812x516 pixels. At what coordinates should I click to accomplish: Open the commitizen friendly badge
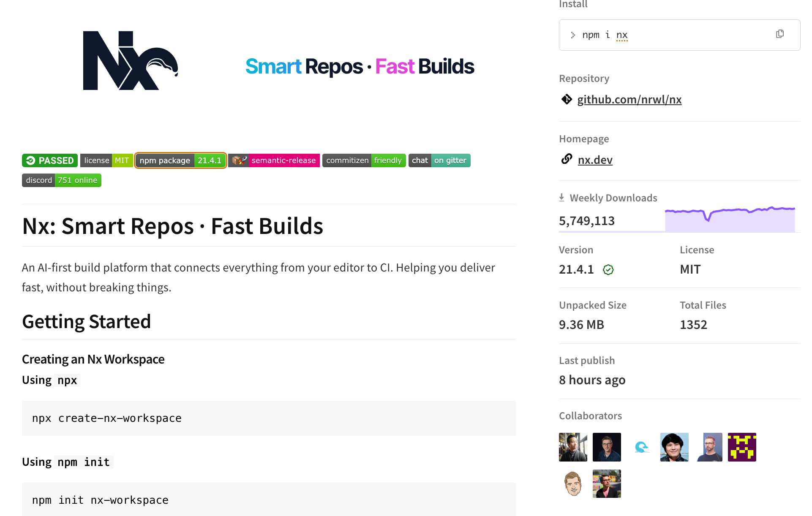tap(364, 160)
